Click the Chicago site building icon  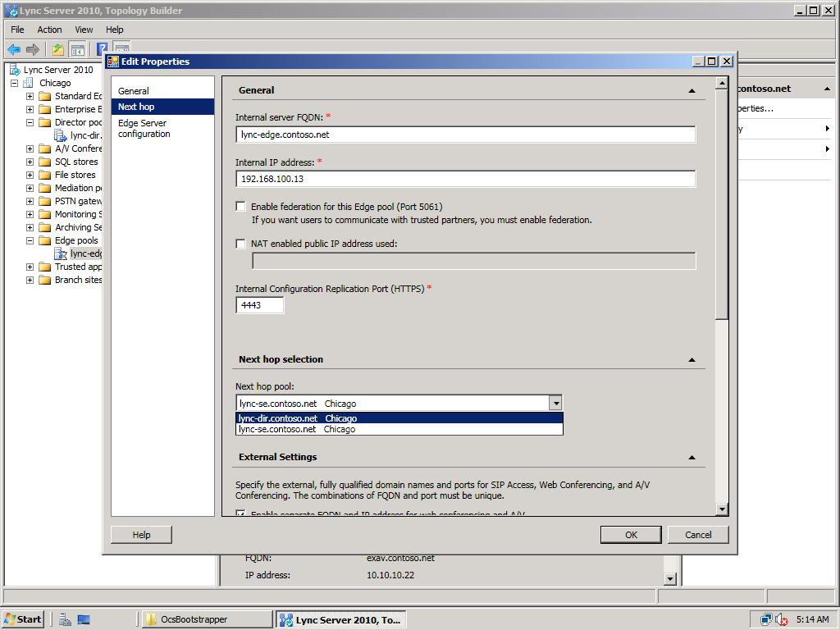[x=28, y=83]
